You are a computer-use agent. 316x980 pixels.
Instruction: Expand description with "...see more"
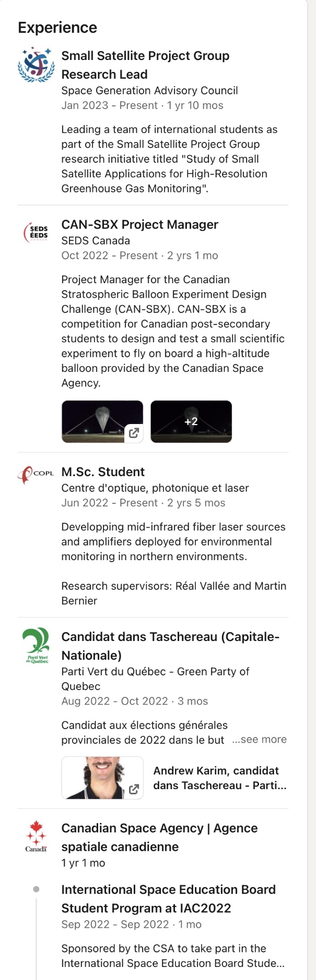pyautogui.click(x=260, y=740)
